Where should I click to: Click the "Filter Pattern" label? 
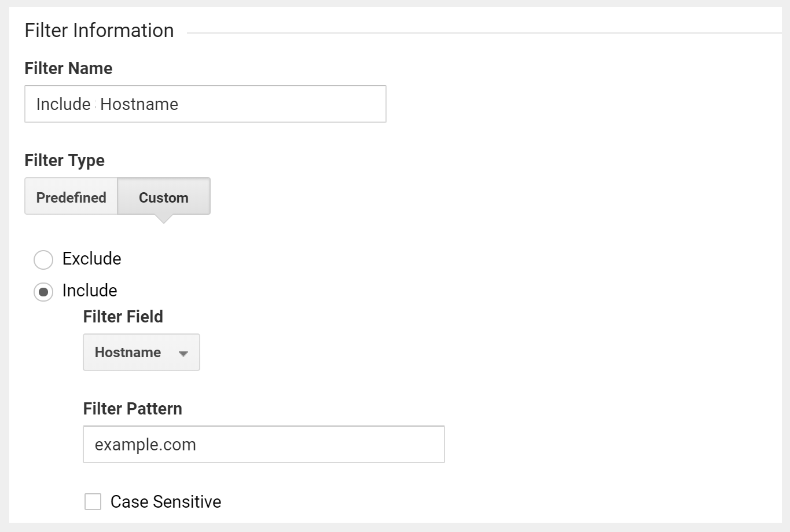tap(133, 409)
